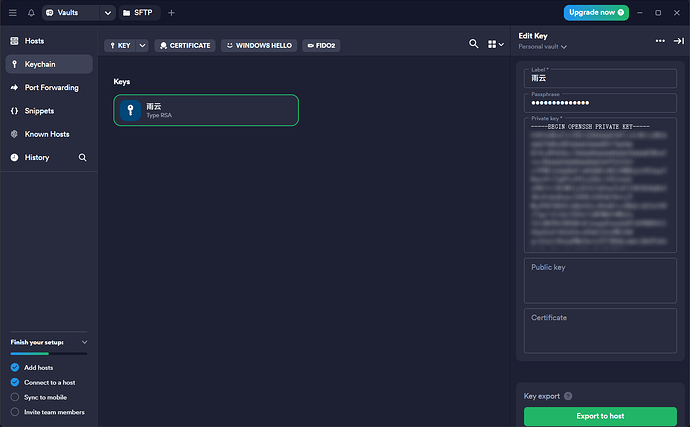Check the Invite team members item
Viewport: 690px width, 427px height.
[15, 412]
